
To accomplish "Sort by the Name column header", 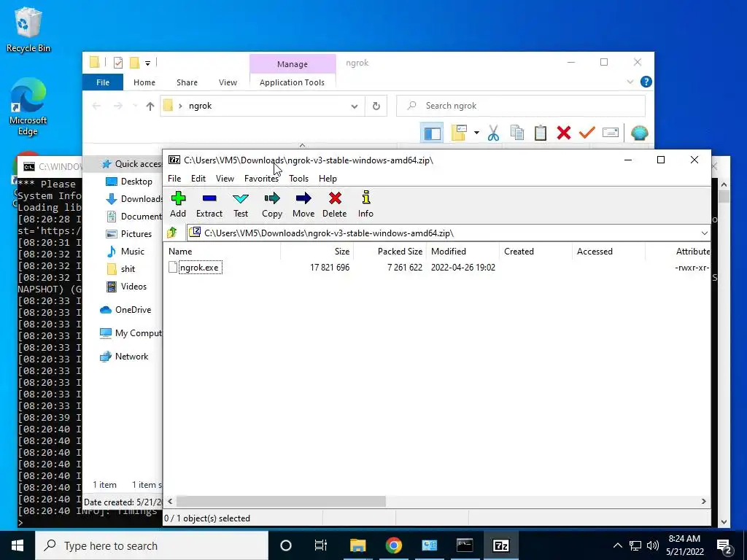I will [x=222, y=252].
